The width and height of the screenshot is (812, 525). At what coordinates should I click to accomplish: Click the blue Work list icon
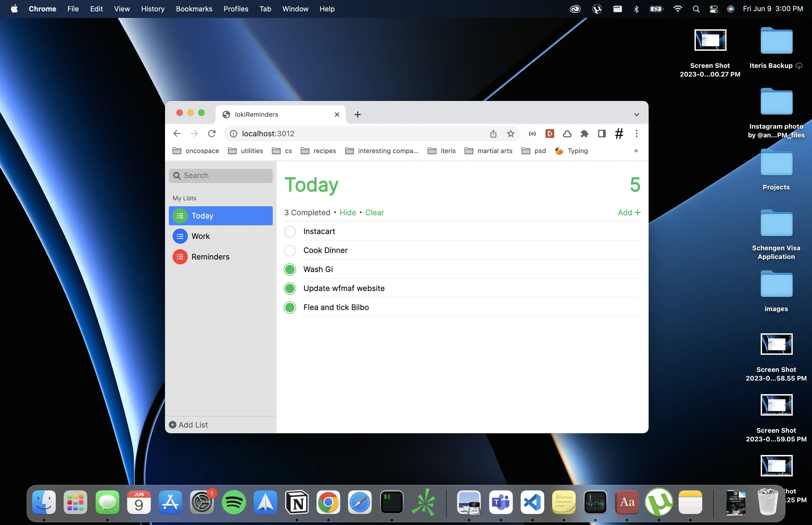pyautogui.click(x=180, y=236)
